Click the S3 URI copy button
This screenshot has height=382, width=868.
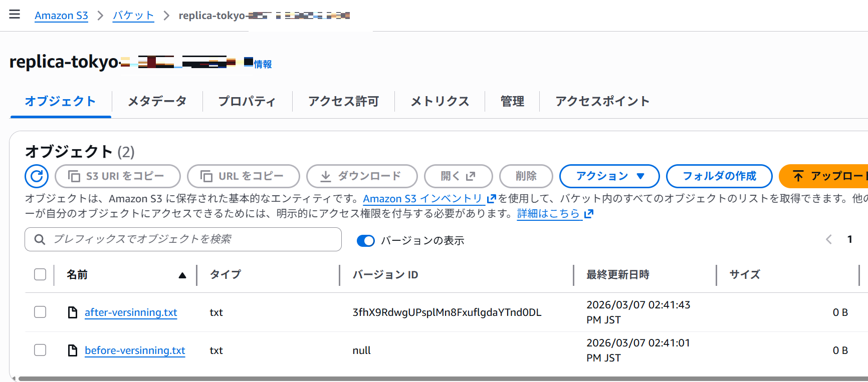(118, 176)
